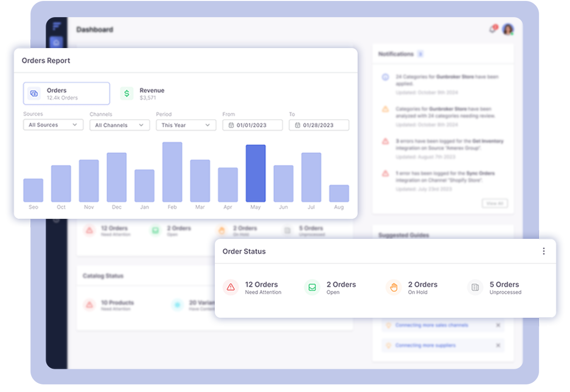Click the To date field 01/28/2023
The height and width of the screenshot is (392, 570).
click(x=319, y=125)
